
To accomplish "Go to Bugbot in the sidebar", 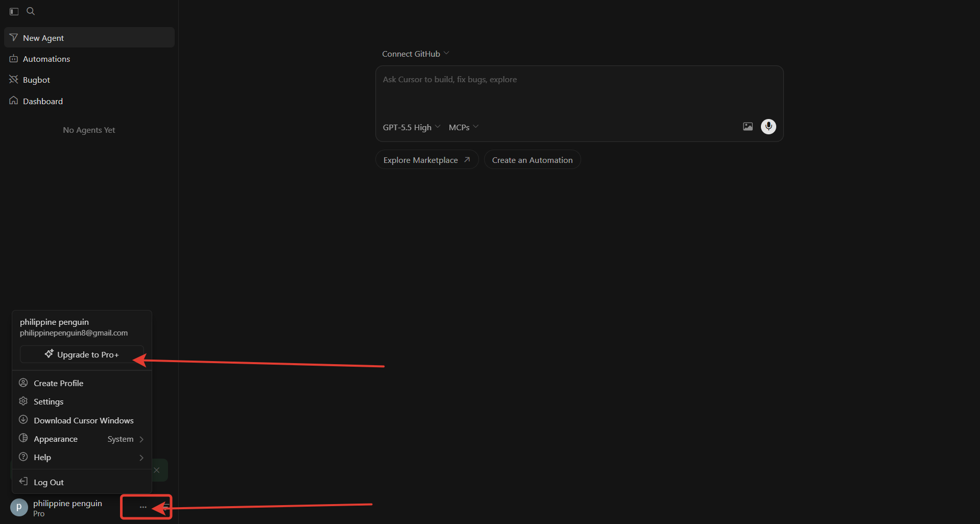I will point(89,80).
